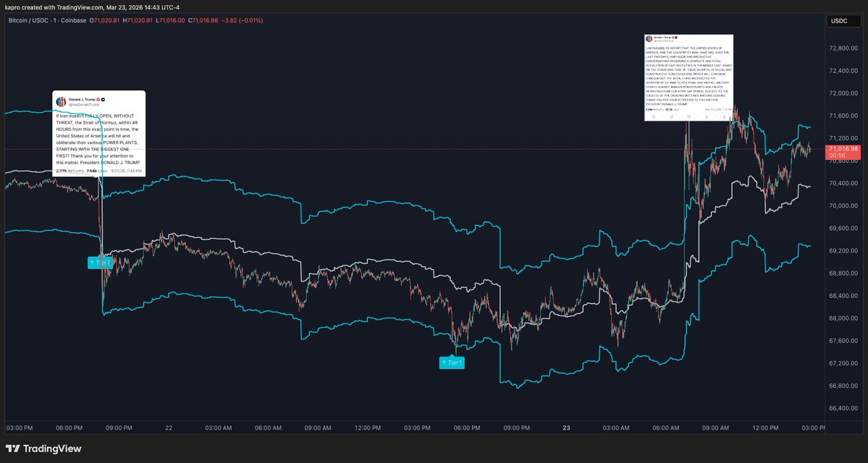Click the profile avatar in the 'pleased to report' post

click(x=649, y=39)
